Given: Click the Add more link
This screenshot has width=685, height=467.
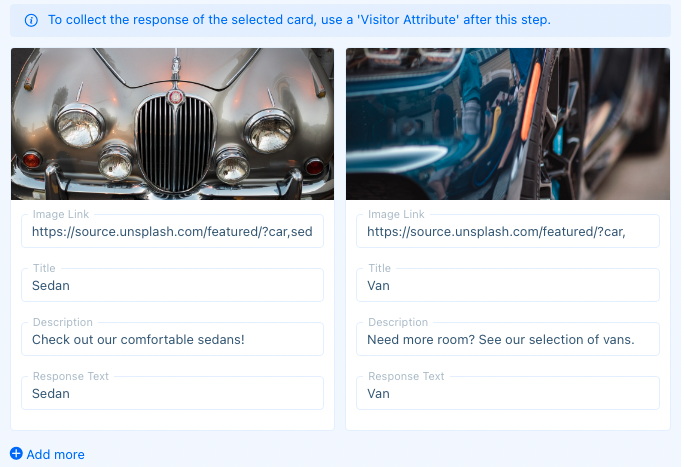Looking at the screenshot, I should tap(47, 454).
